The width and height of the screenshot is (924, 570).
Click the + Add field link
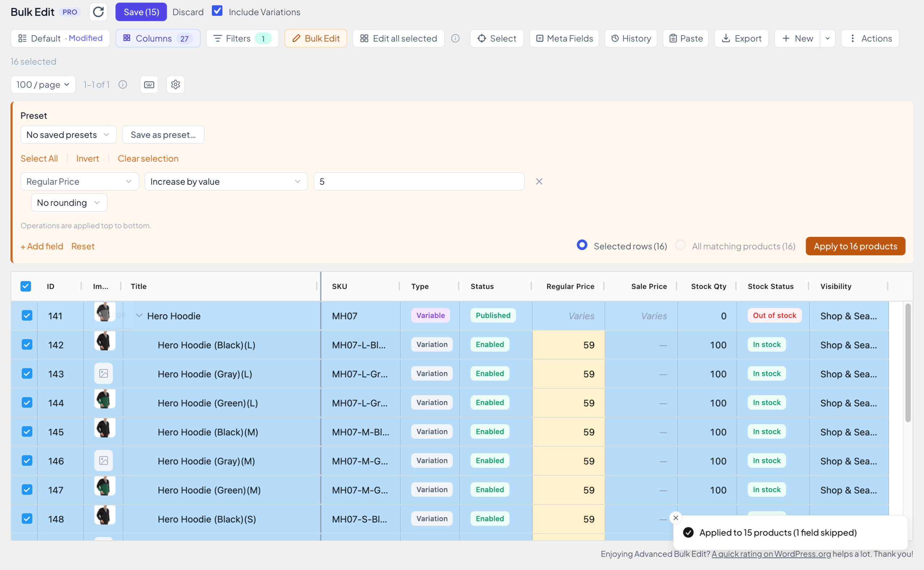pos(42,246)
